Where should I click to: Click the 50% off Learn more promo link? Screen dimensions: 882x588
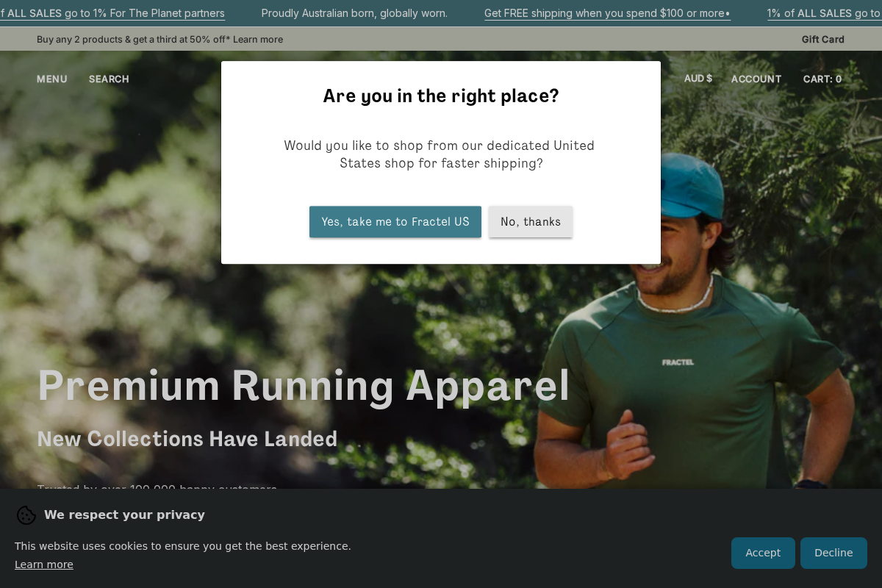pos(159,39)
